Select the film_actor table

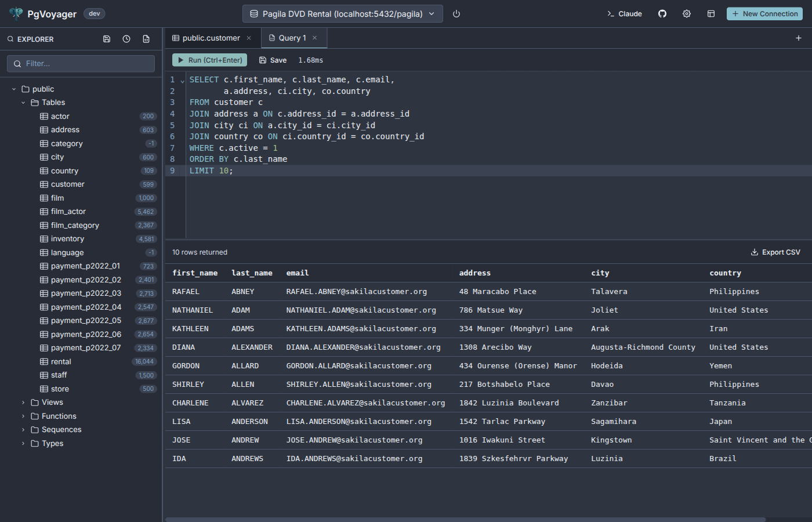pos(68,211)
